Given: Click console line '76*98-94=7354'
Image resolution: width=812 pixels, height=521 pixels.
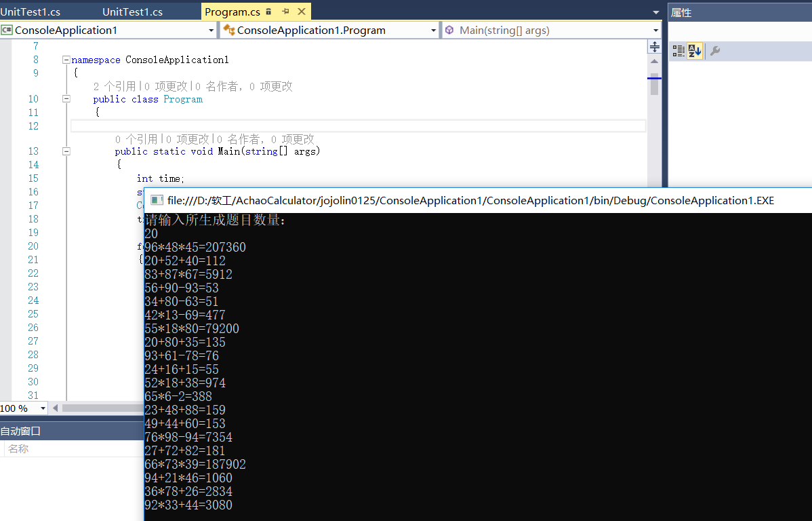Looking at the screenshot, I should [188, 437].
